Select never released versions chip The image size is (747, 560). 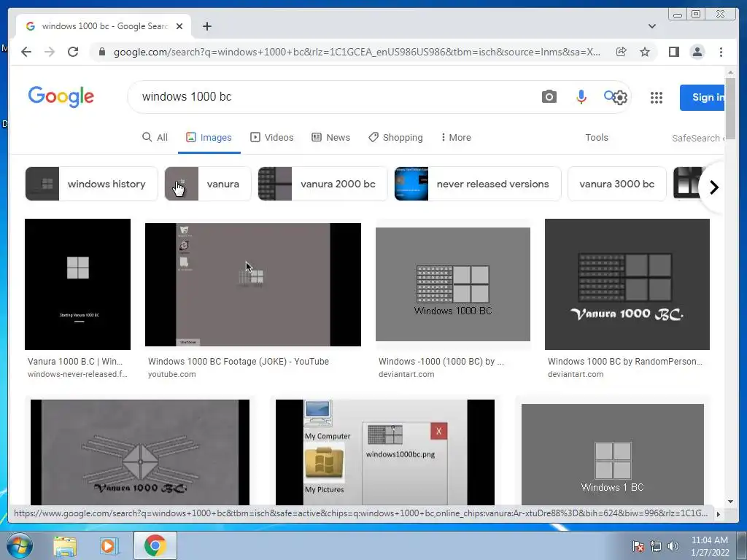click(478, 184)
